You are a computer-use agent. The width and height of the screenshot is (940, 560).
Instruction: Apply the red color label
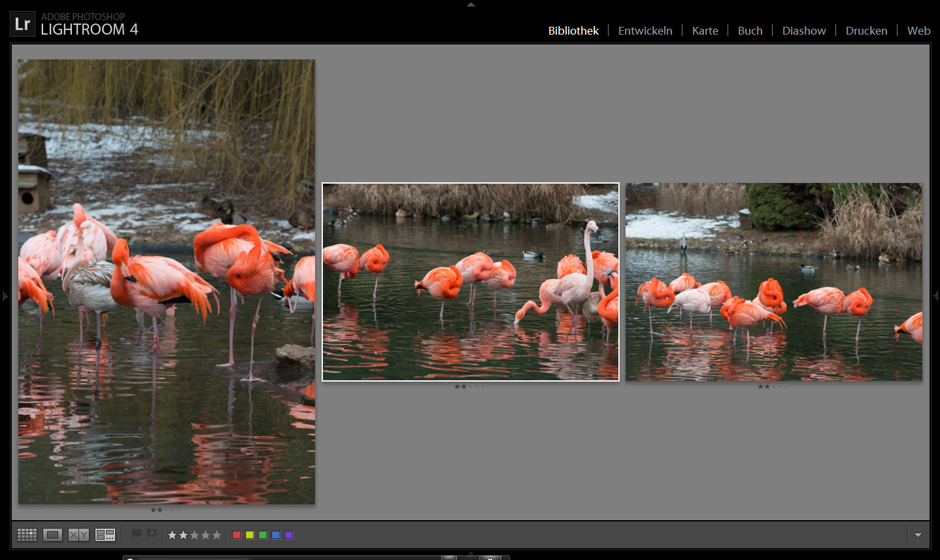[237, 535]
